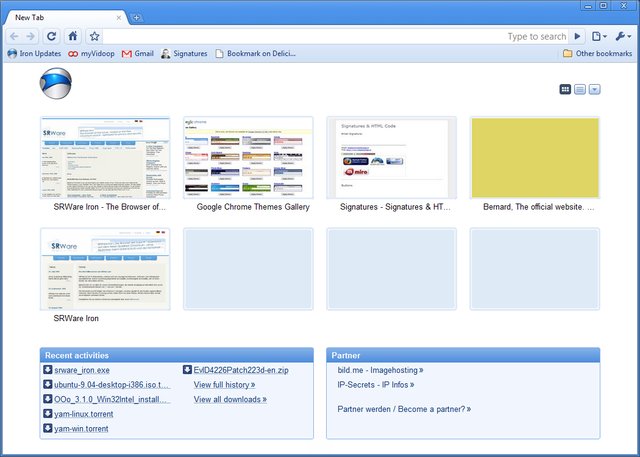
Task: Open the Signatures bookmark
Action: [184, 53]
